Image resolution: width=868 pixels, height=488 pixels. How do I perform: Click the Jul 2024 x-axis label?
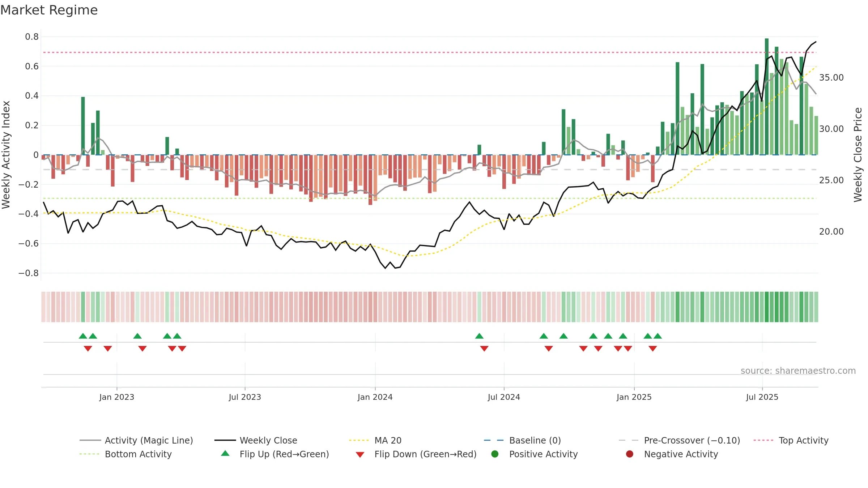[504, 397]
